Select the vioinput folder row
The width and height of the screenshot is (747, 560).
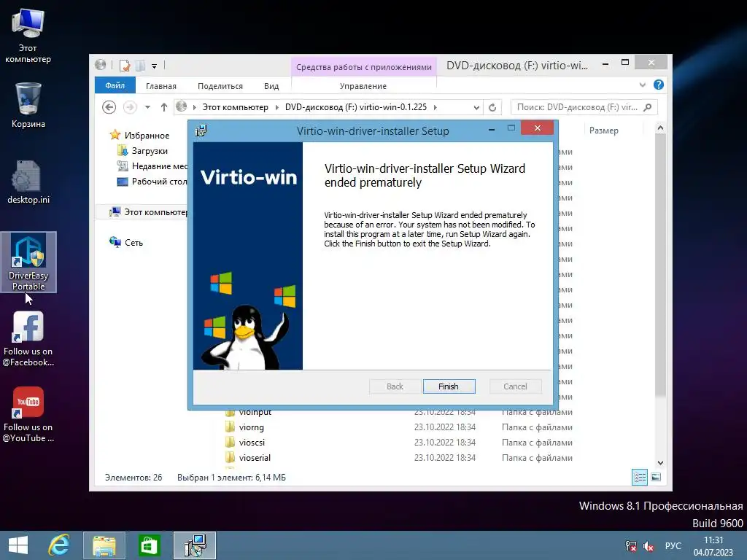(x=398, y=412)
